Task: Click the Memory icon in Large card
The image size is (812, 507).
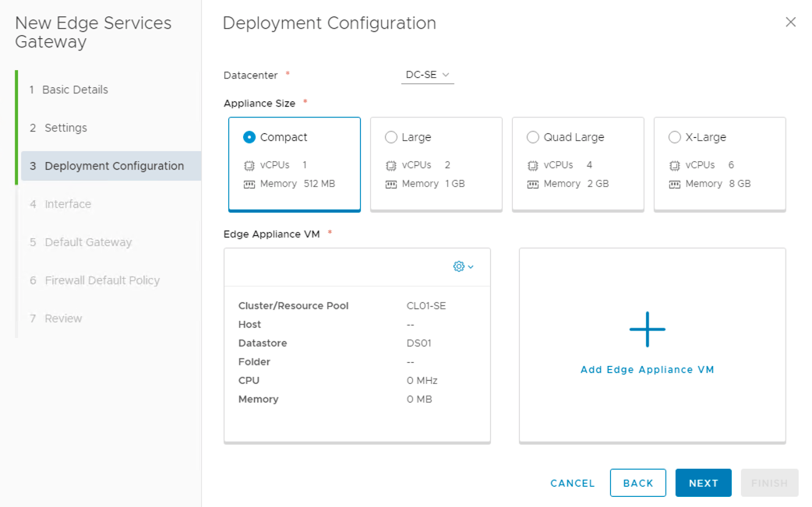Action: [x=391, y=185]
